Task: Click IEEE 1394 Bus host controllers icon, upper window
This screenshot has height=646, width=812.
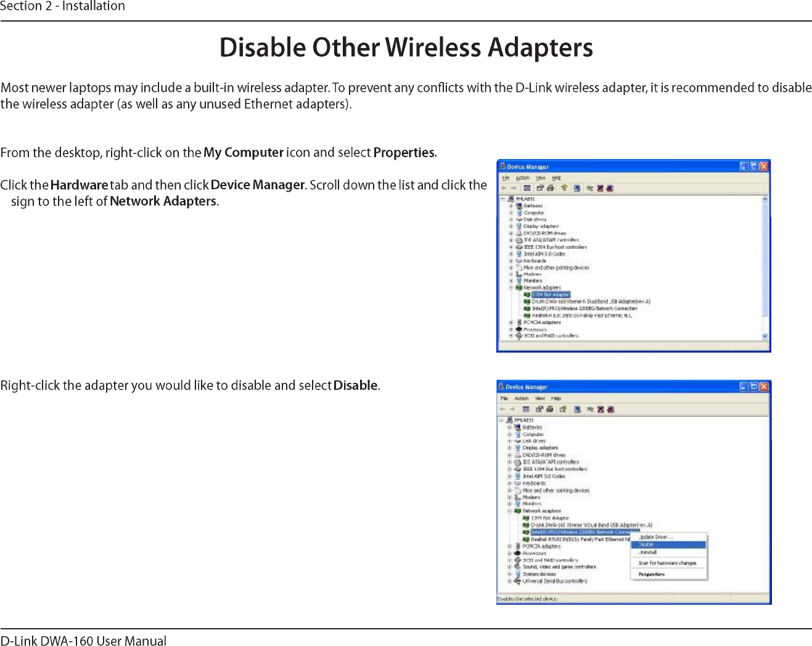Action: [x=519, y=247]
